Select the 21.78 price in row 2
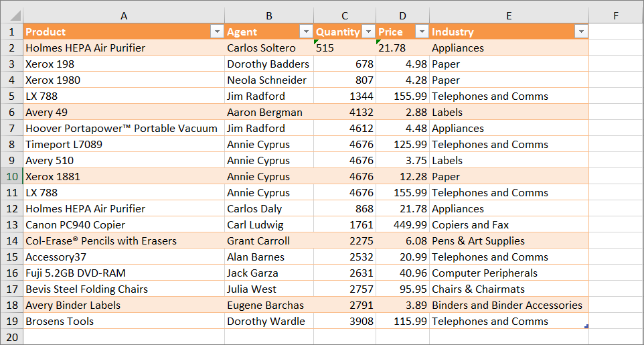644x345 pixels. 402,48
